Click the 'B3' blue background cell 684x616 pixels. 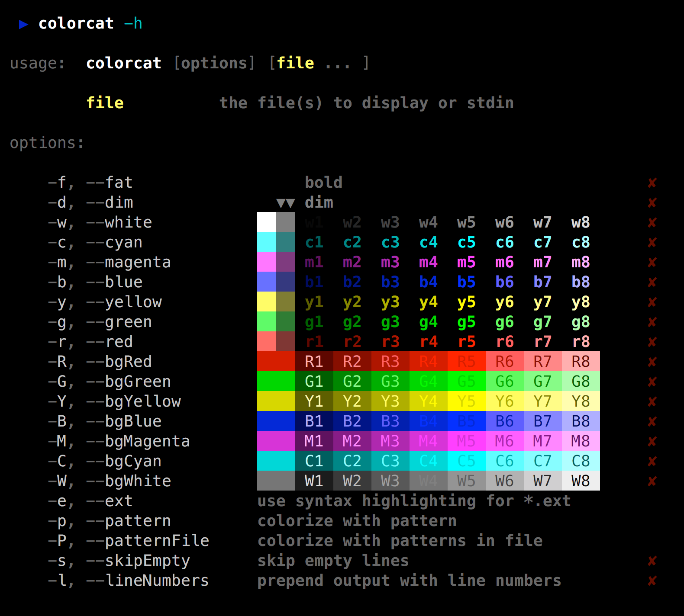390,421
